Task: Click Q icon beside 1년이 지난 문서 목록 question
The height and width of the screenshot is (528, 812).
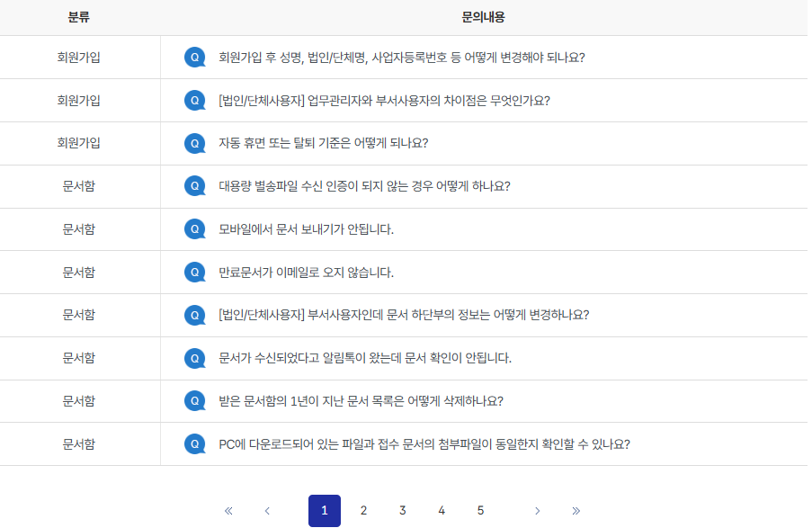Action: pos(195,401)
